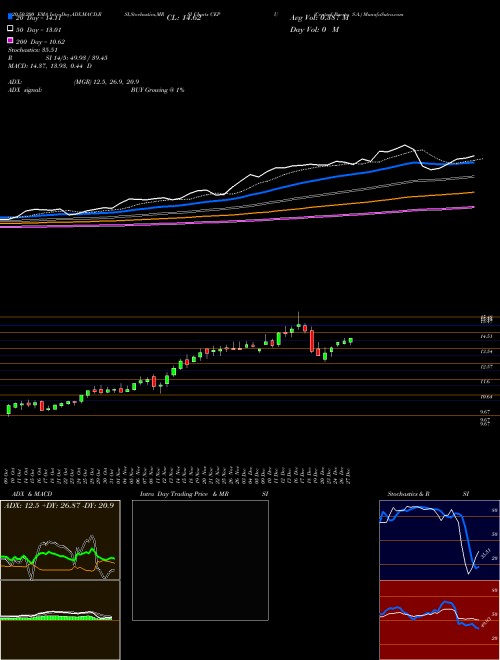This screenshot has height=660, width=500.
Task: Click the 12.57 price axis label
Action: click(x=487, y=367)
